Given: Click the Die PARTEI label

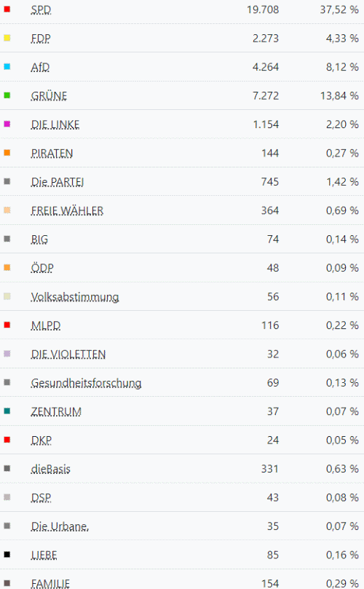Looking at the screenshot, I should 58,182.
